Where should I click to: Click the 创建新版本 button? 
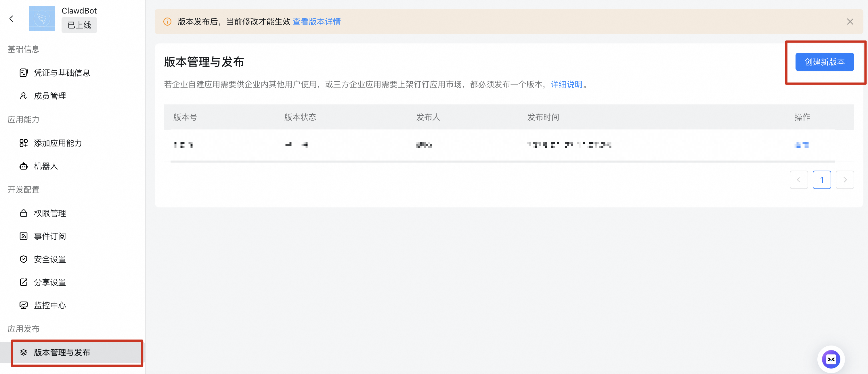824,62
